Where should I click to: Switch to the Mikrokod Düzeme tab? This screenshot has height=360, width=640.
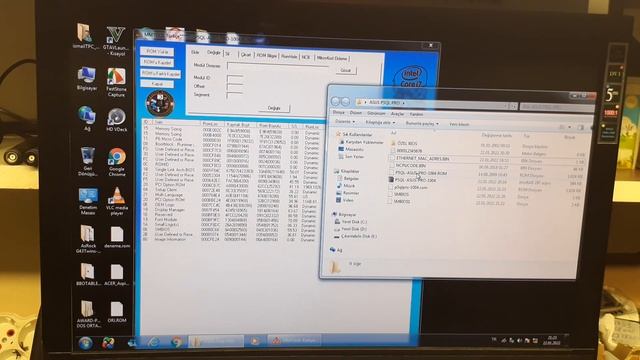pyautogui.click(x=331, y=58)
